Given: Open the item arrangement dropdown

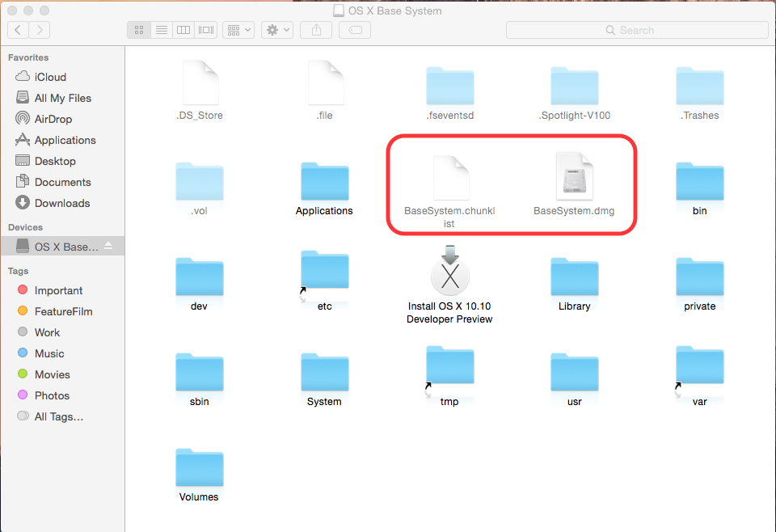Looking at the screenshot, I should point(238,30).
